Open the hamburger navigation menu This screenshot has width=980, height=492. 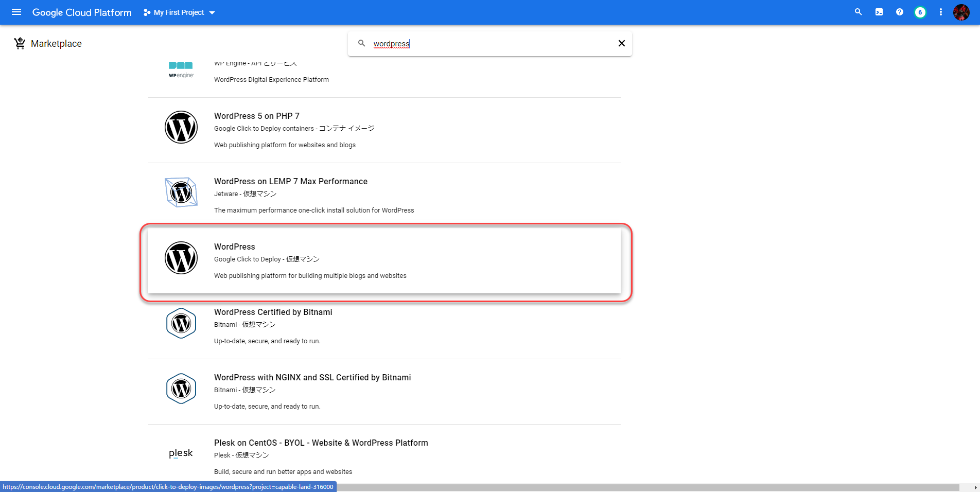pos(16,12)
